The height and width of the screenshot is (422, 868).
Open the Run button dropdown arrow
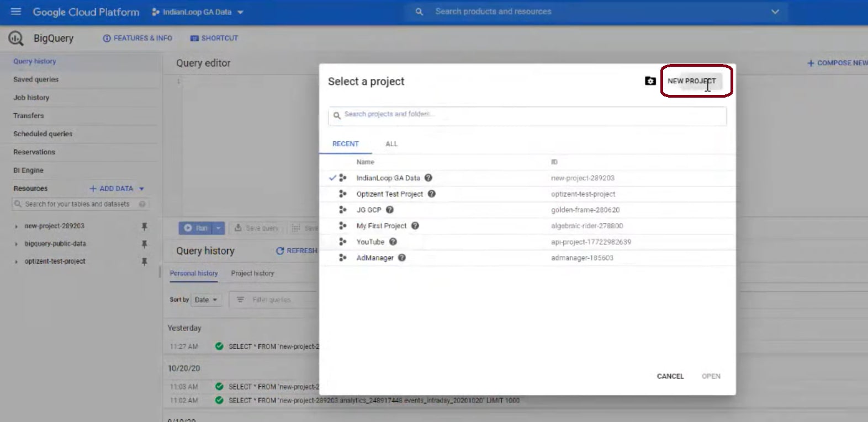click(x=218, y=228)
